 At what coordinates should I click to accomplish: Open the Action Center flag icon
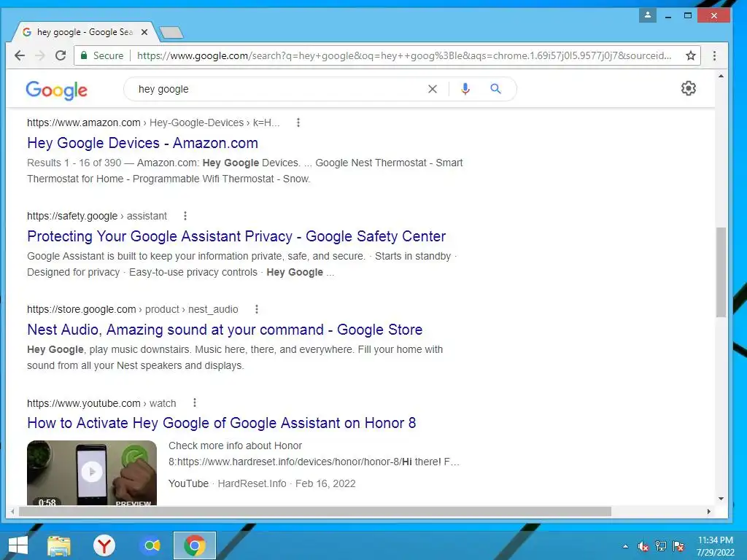(678, 546)
